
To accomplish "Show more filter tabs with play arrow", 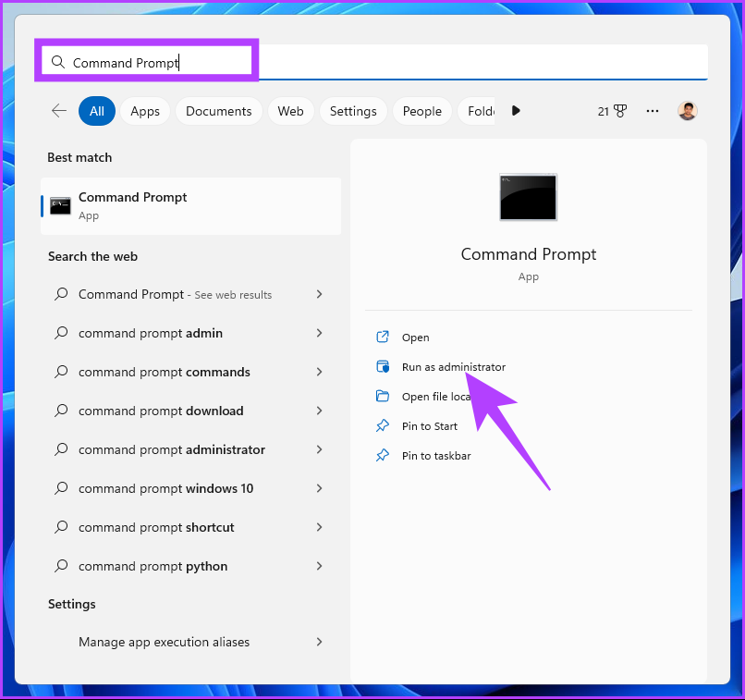I will pyautogui.click(x=516, y=111).
